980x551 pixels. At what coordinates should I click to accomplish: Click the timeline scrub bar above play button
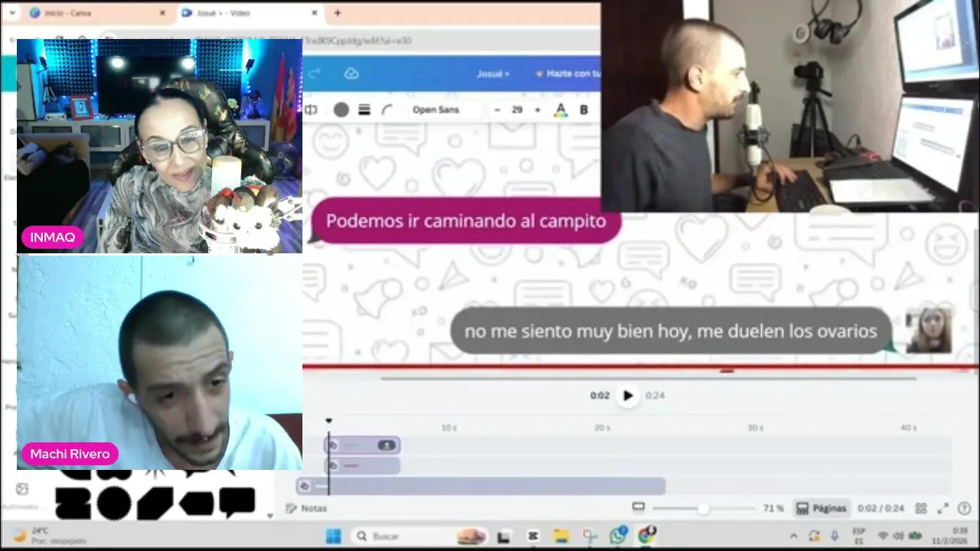[x=648, y=378]
